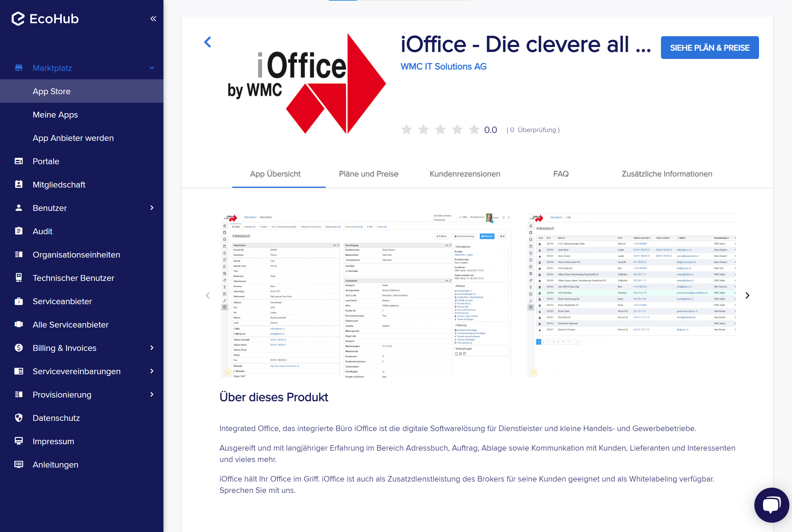Click the Servicevereinbarungen icon
The image size is (792, 532).
[x=19, y=371]
